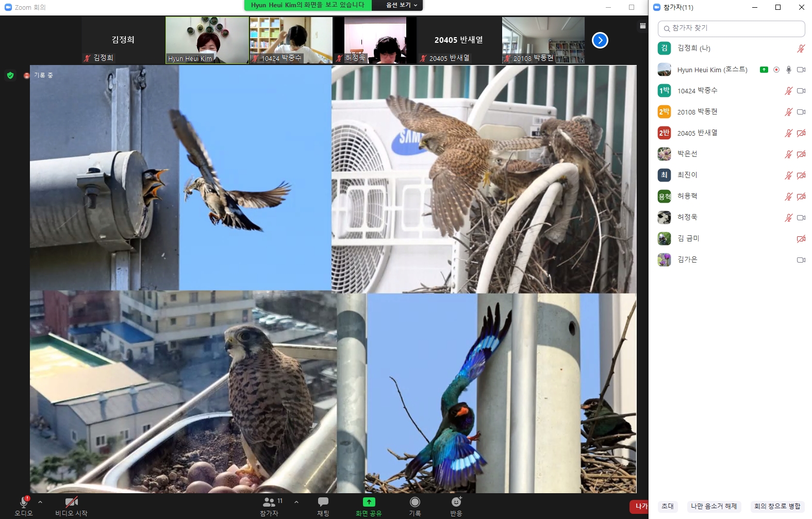Select the 김정희 video tile
This screenshot has height=519, width=812.
(x=123, y=40)
